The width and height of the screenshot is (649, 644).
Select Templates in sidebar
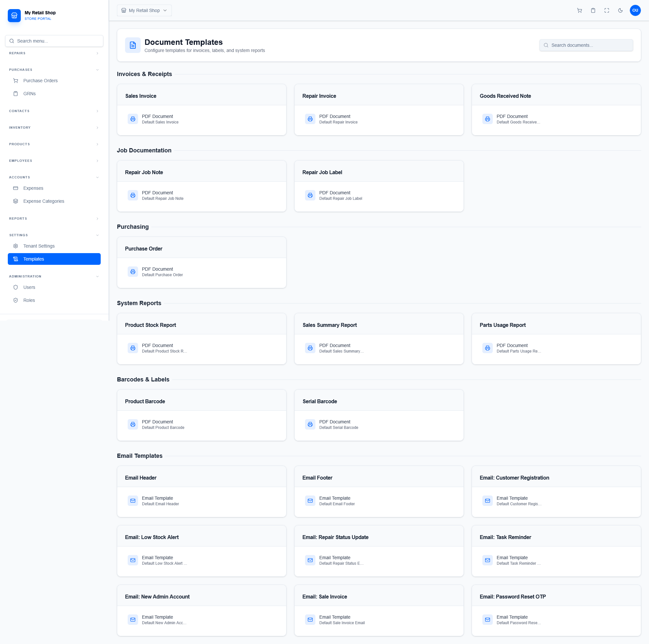click(54, 259)
